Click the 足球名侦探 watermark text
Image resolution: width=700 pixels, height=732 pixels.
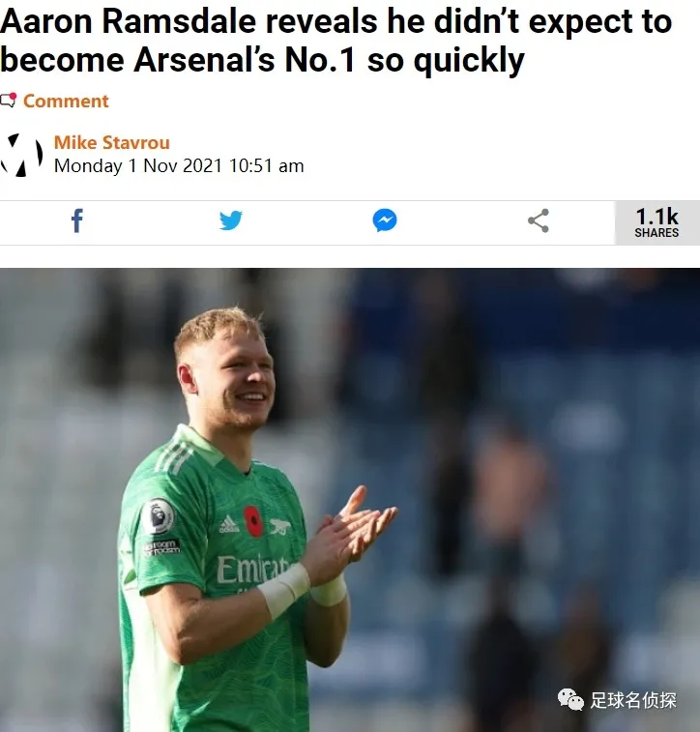tap(633, 700)
